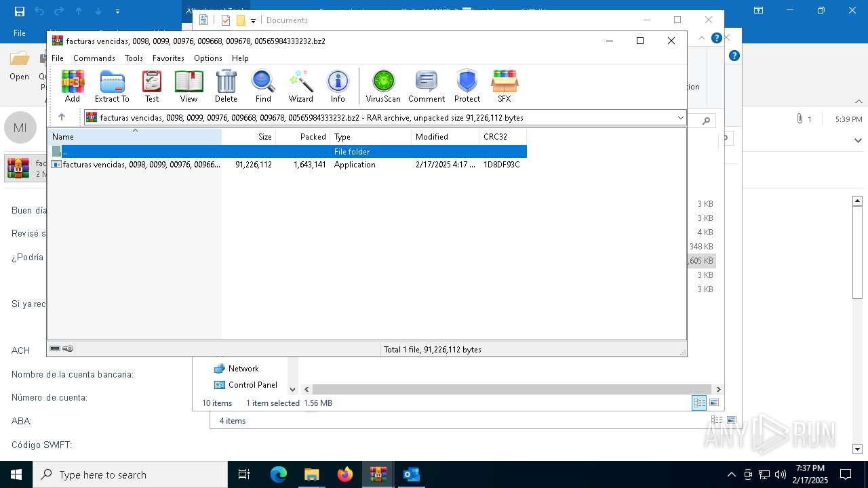Click the Add toolbar icon in WinRAR

73,86
